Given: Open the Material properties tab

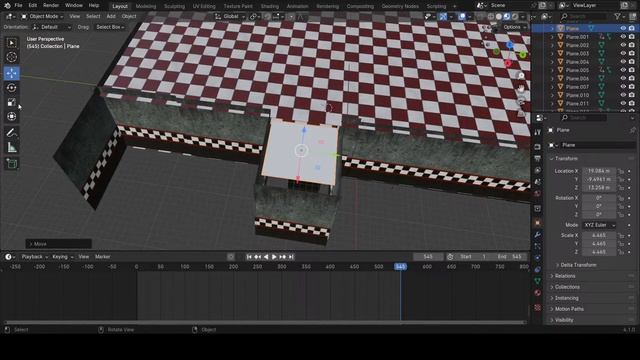Looking at the screenshot, I should coord(538,293).
